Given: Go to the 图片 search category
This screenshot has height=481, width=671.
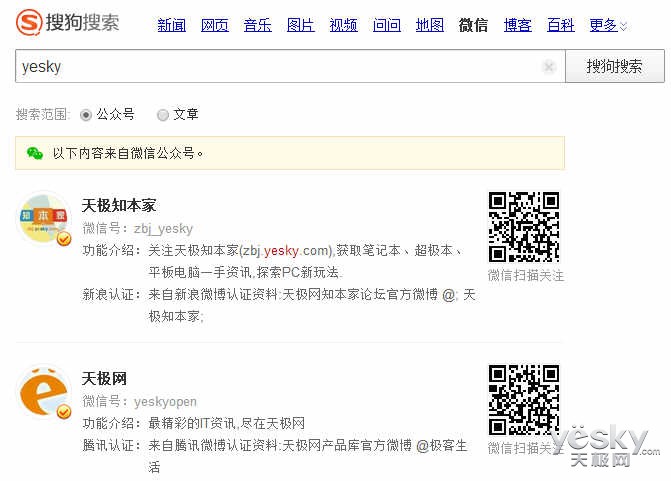Looking at the screenshot, I should click(301, 25).
